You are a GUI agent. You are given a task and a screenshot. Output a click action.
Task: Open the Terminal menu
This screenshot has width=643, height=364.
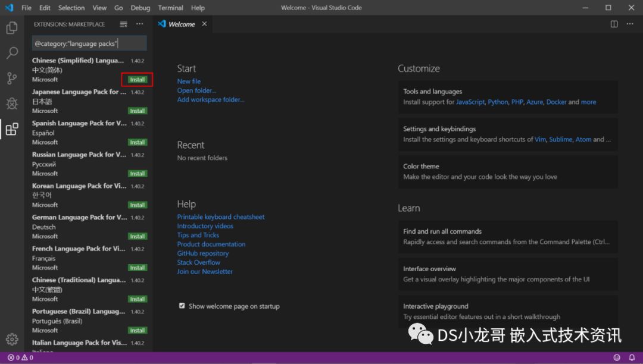[171, 8]
